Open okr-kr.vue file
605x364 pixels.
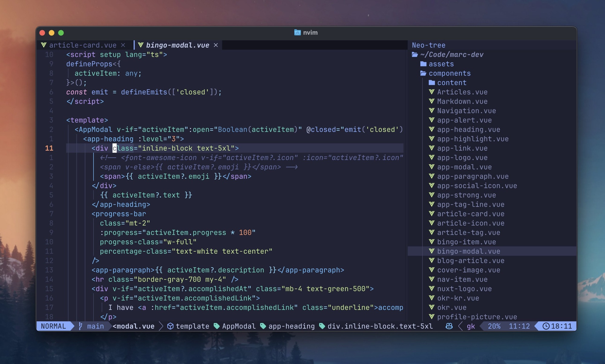[x=458, y=298]
